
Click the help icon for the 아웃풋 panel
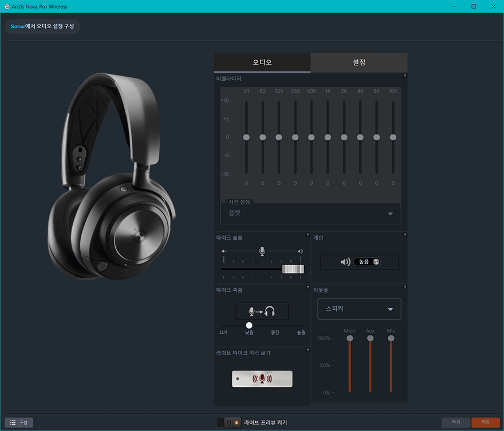(x=404, y=287)
